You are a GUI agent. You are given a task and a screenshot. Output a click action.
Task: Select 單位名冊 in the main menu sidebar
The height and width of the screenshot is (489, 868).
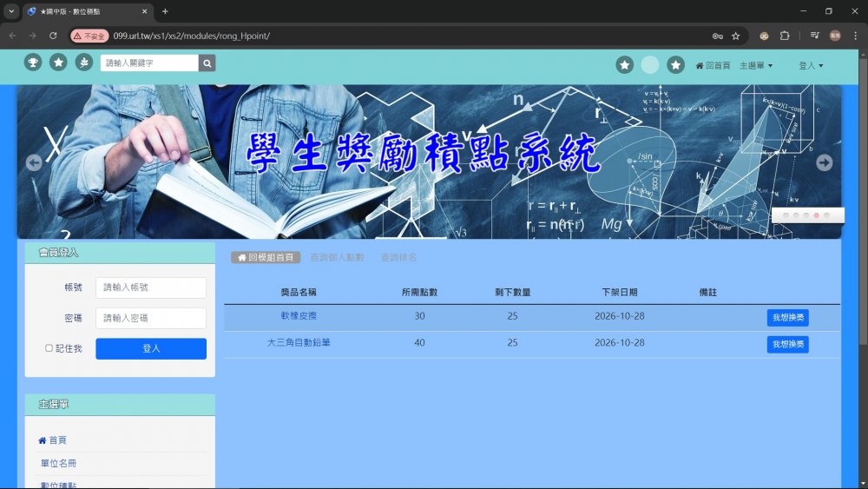coord(58,464)
